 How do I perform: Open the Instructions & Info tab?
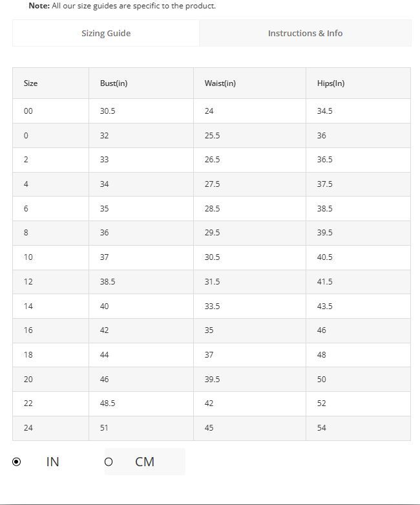(305, 33)
